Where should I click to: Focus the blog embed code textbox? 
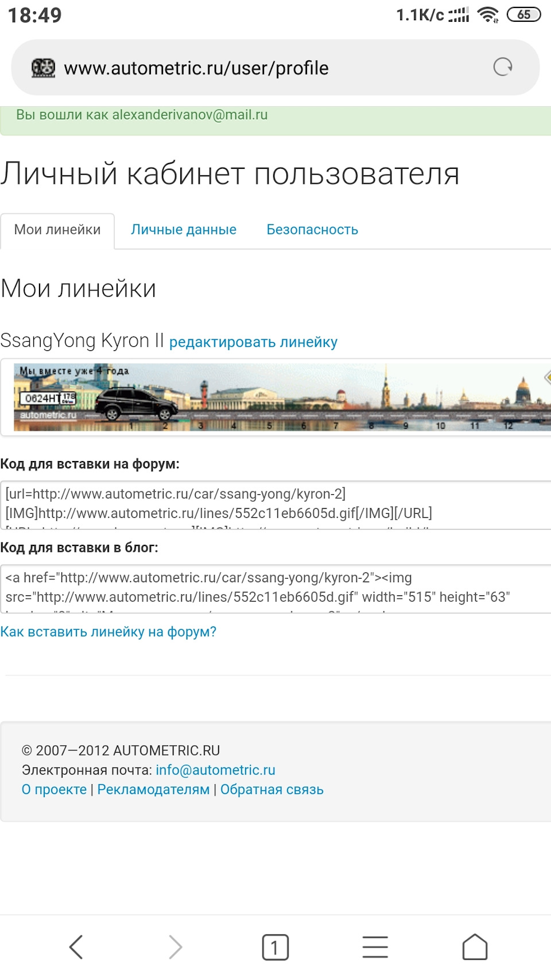275,588
